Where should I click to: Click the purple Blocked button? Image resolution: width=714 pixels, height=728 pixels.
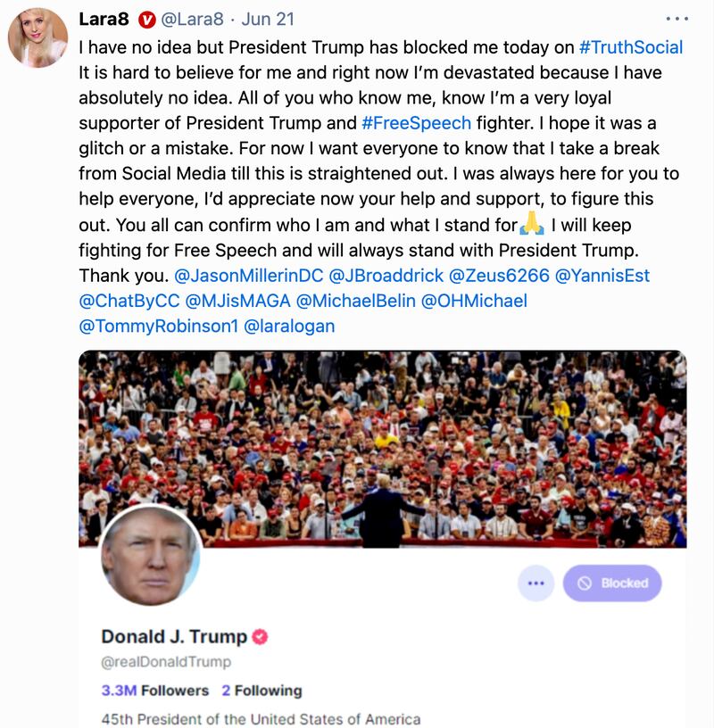pyautogui.click(x=612, y=583)
